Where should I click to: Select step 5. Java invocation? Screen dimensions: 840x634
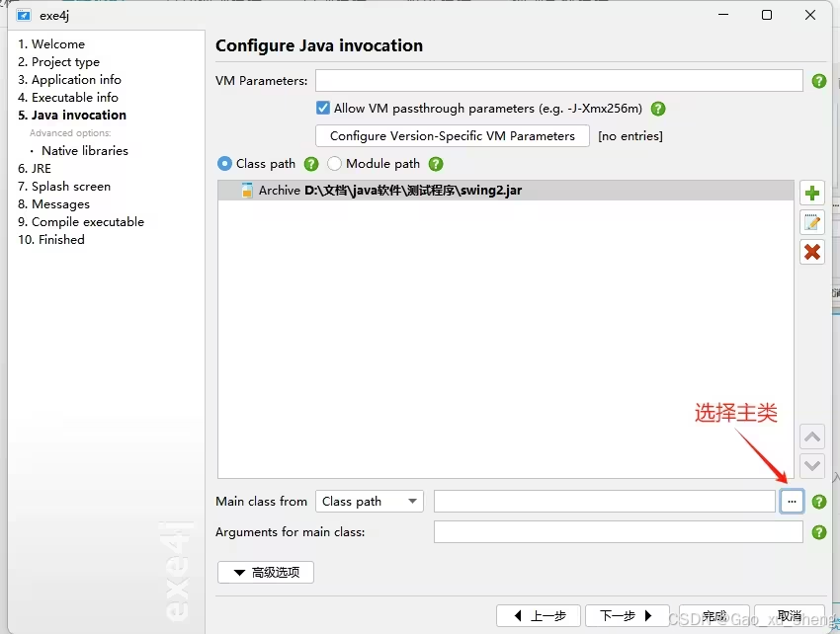pyautogui.click(x=72, y=116)
